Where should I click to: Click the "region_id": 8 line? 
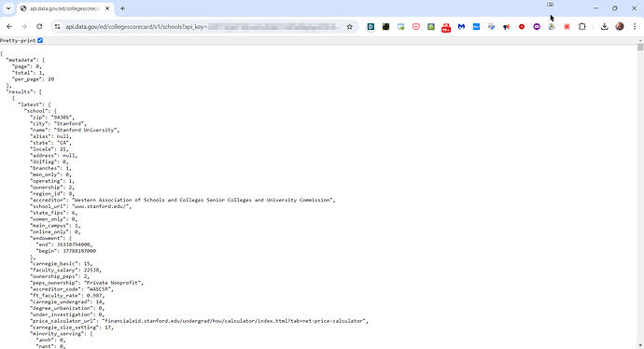pyautogui.click(x=52, y=194)
